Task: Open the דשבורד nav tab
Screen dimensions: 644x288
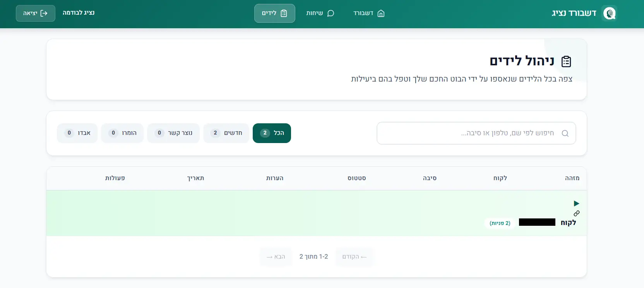Action: click(x=369, y=13)
